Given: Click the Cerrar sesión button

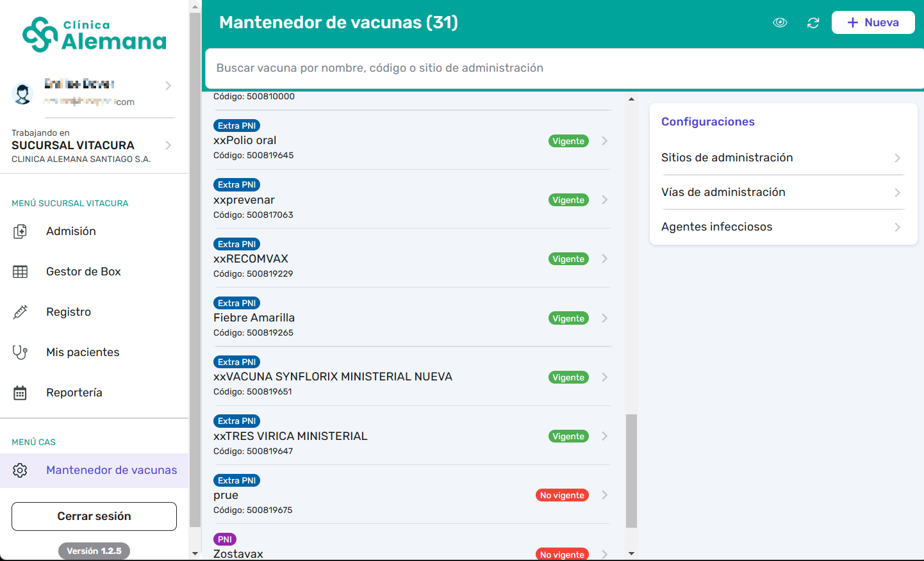Looking at the screenshot, I should pos(94,516).
